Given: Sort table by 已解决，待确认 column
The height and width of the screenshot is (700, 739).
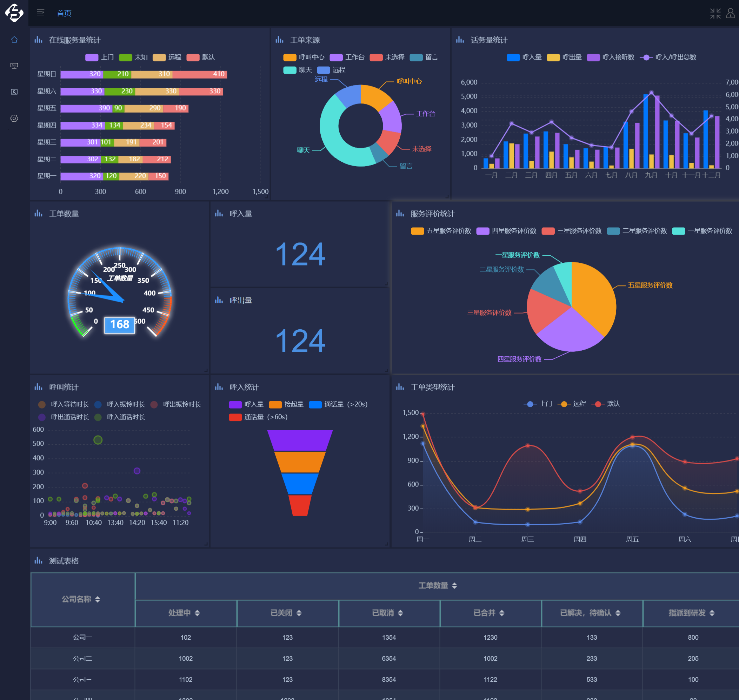Looking at the screenshot, I should (x=618, y=613).
